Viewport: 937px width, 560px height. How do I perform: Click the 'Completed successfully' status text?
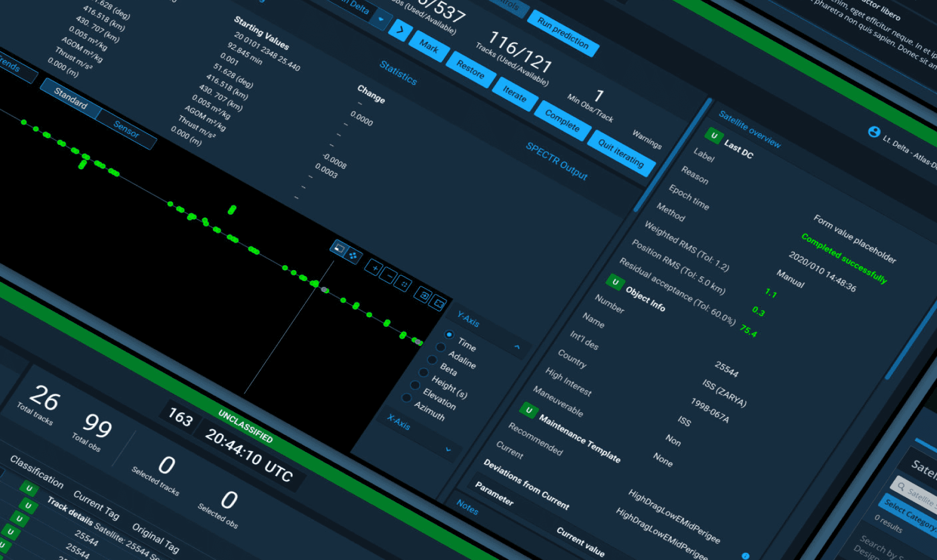click(x=843, y=258)
